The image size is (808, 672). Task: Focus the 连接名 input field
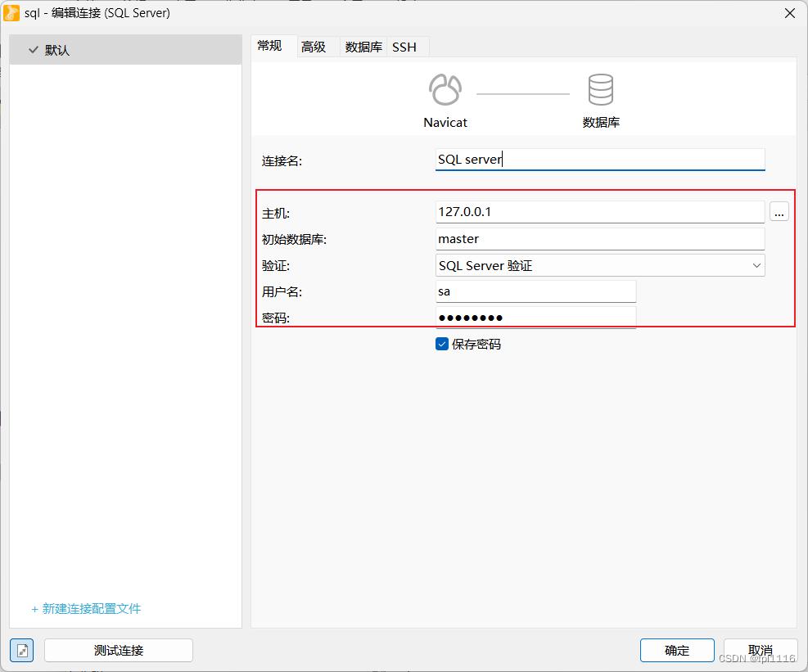[600, 160]
